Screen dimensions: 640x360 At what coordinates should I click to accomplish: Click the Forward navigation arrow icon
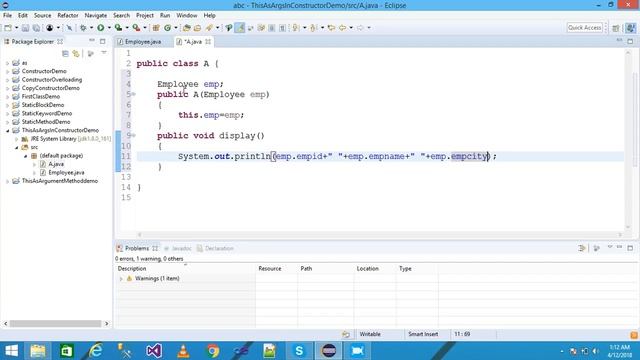pos(360,28)
